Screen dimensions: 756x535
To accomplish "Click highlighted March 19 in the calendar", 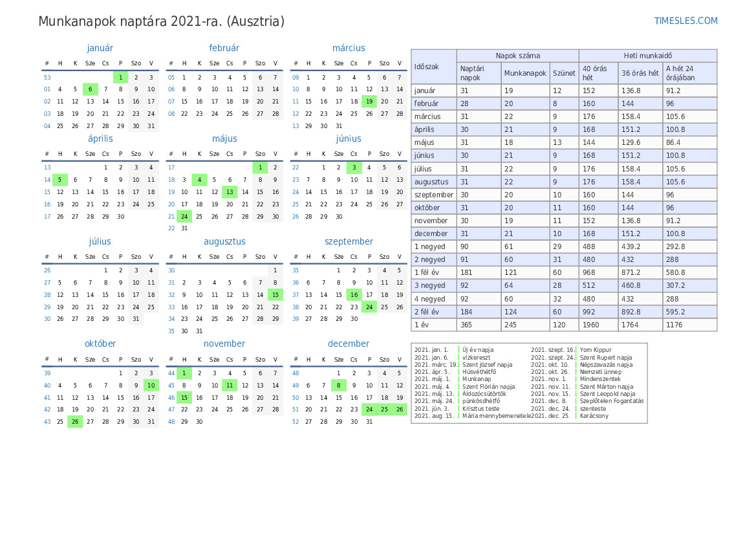I will click(369, 101).
